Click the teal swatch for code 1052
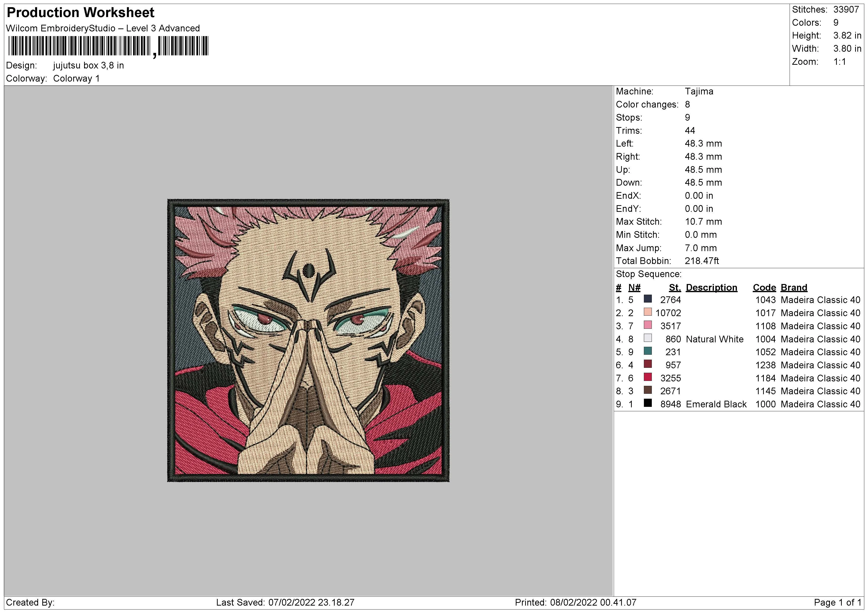 pyautogui.click(x=648, y=351)
